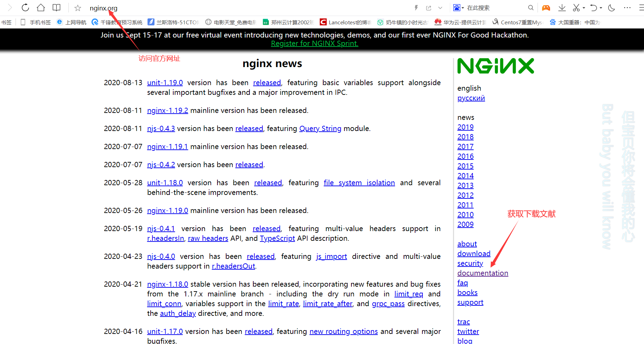Open the downloads arrow icon

(562, 8)
